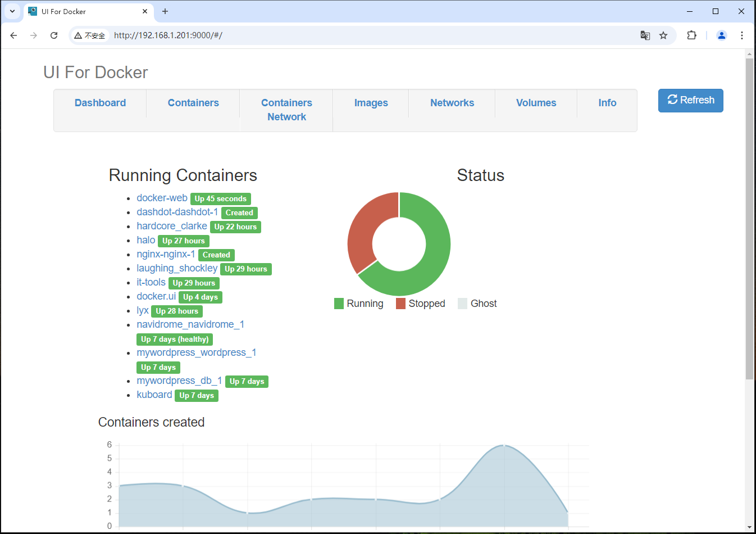
Task: Open the kuboard container link
Action: point(154,395)
